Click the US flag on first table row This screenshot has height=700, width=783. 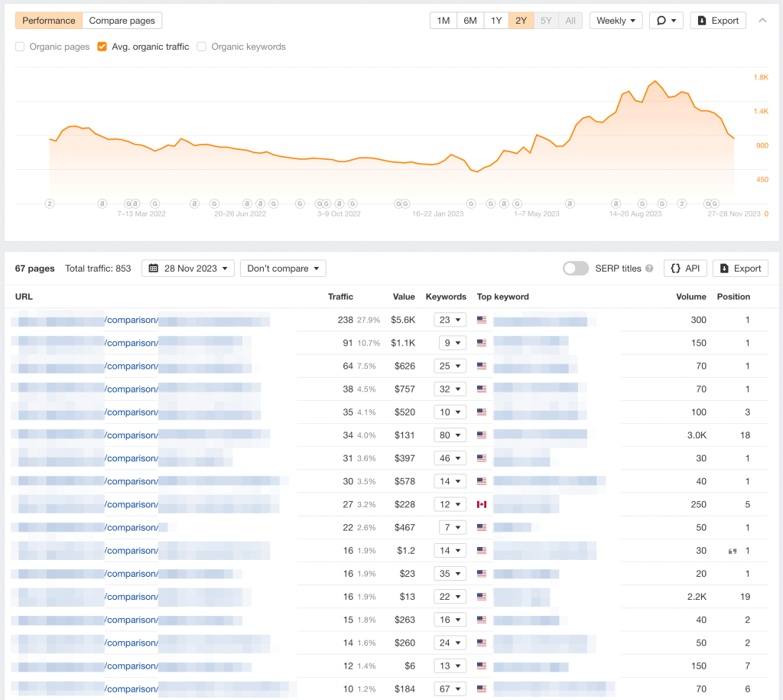point(481,320)
